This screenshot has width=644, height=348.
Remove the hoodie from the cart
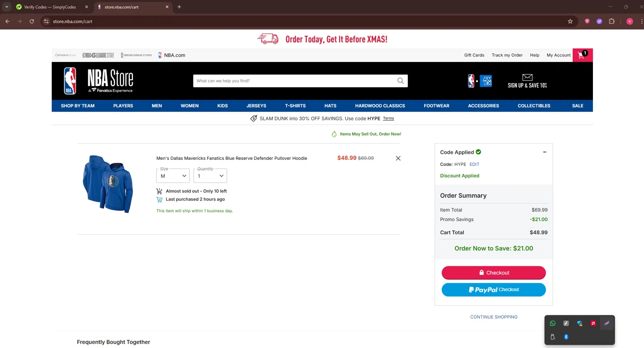click(x=398, y=158)
